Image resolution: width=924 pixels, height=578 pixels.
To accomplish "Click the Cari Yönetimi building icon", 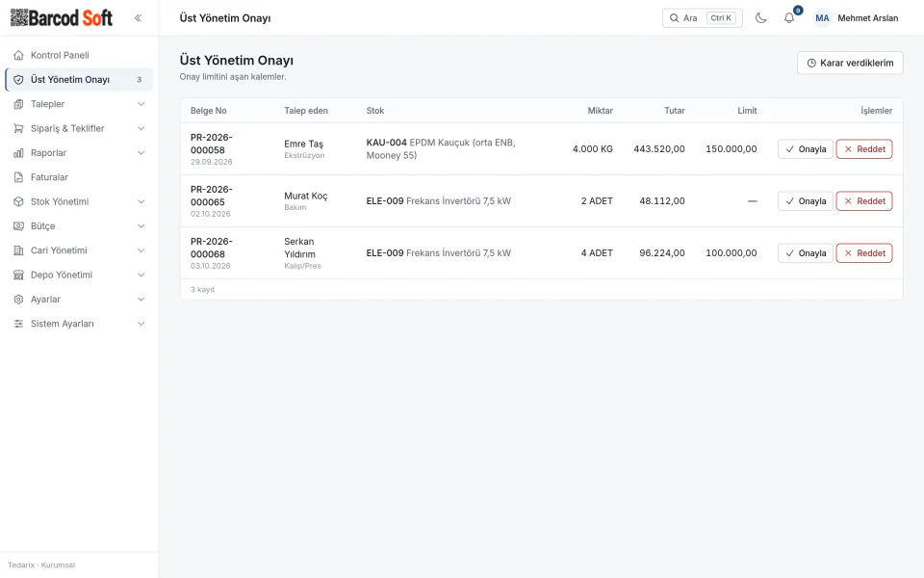I will tap(19, 250).
